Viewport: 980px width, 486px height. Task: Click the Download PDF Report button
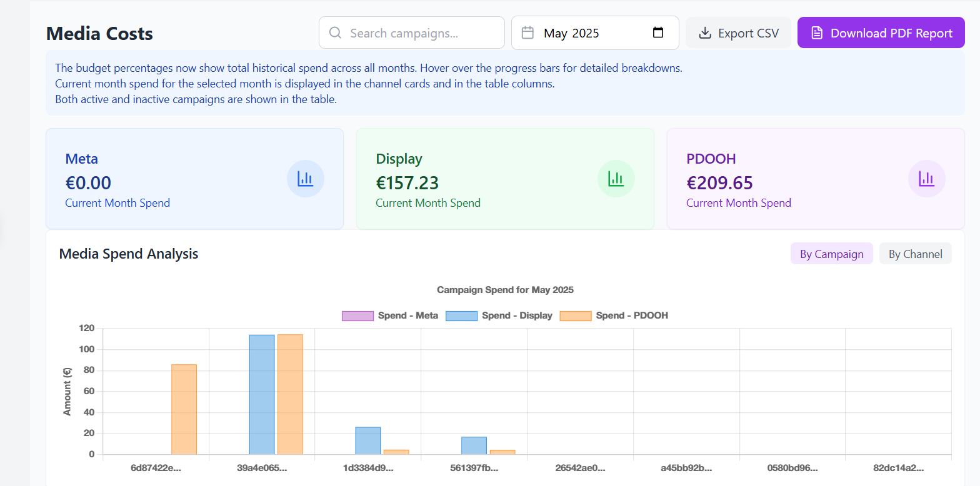click(x=881, y=33)
